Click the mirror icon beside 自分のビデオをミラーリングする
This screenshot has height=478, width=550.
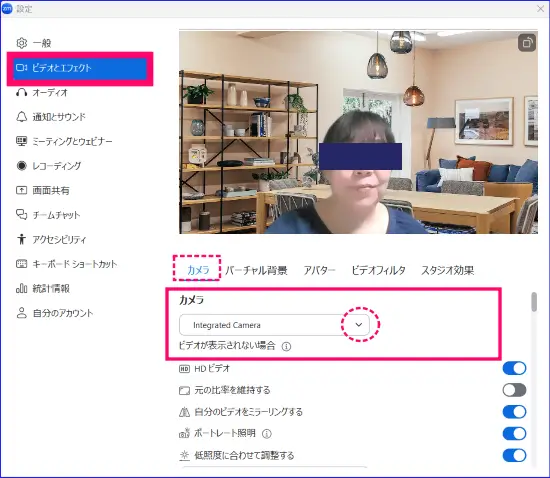click(184, 412)
